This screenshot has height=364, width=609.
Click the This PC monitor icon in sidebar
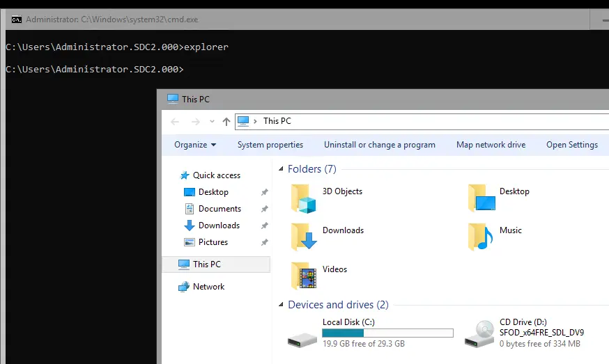[x=184, y=264]
